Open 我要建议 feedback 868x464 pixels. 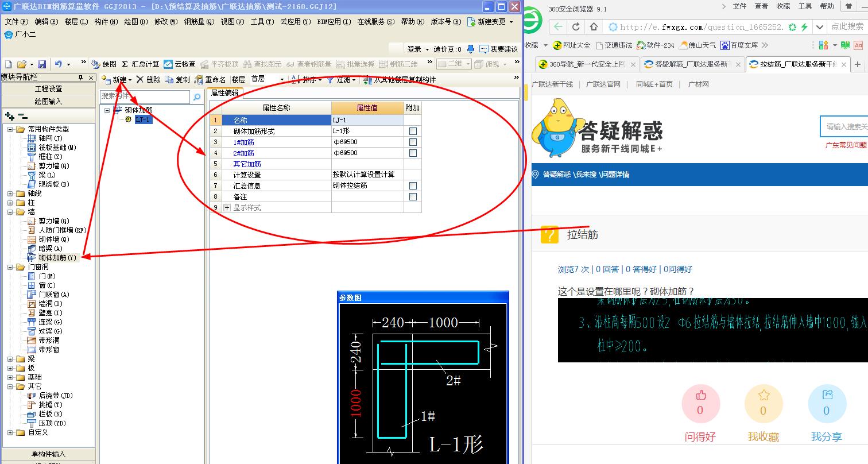(499, 49)
